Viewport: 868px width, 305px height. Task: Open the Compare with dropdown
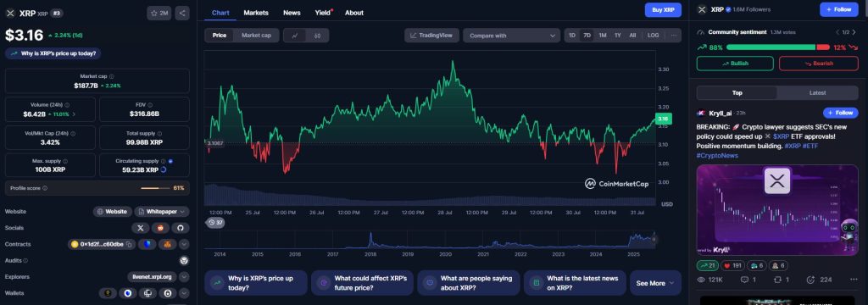click(511, 36)
